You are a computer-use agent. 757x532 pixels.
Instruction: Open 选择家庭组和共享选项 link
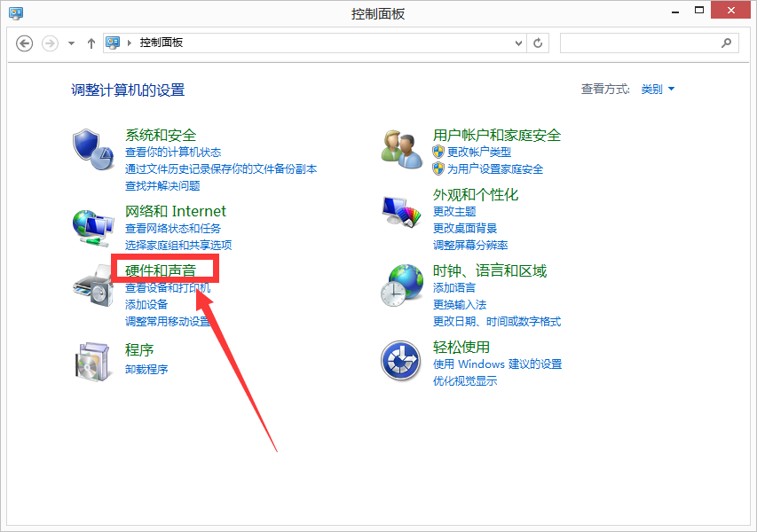click(x=178, y=245)
